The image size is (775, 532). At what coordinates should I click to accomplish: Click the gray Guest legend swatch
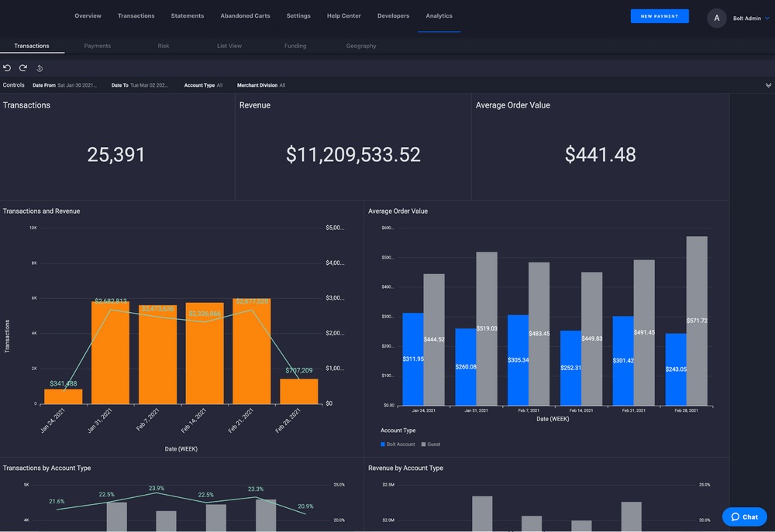(x=424, y=444)
